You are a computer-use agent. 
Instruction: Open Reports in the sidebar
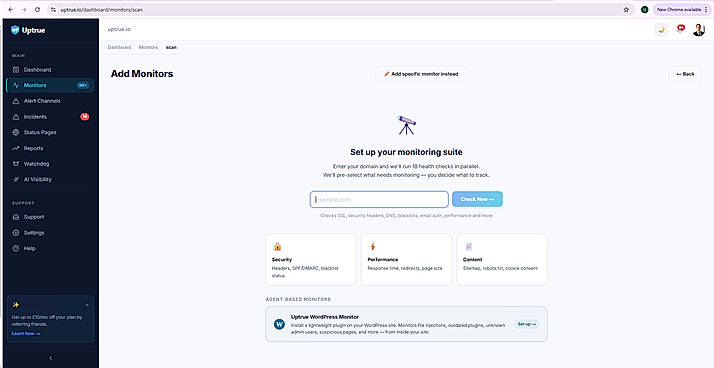(50, 148)
